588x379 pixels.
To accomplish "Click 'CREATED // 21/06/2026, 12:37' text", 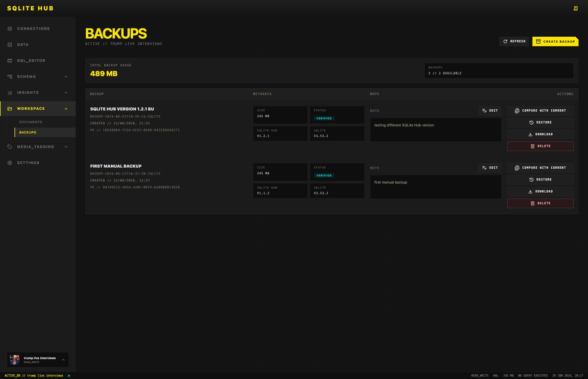I will 120,180.
